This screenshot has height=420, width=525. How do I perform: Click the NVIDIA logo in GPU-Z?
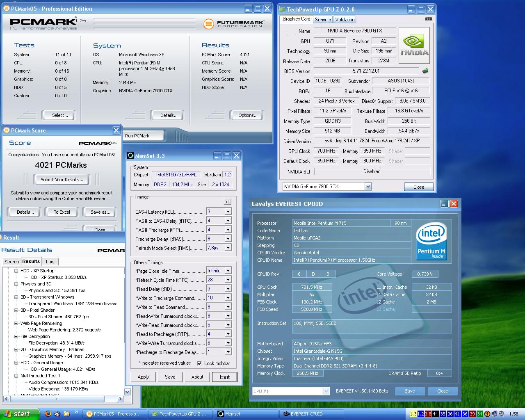pyautogui.click(x=414, y=45)
